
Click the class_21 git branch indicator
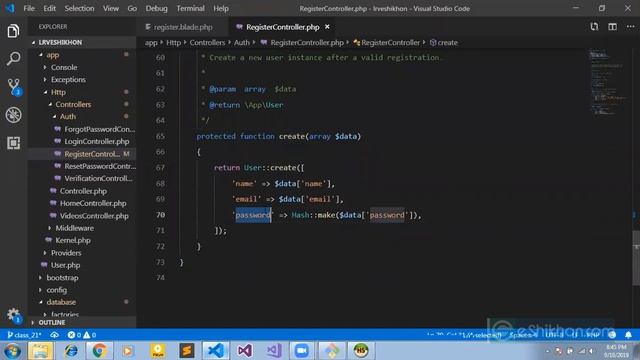(24, 335)
